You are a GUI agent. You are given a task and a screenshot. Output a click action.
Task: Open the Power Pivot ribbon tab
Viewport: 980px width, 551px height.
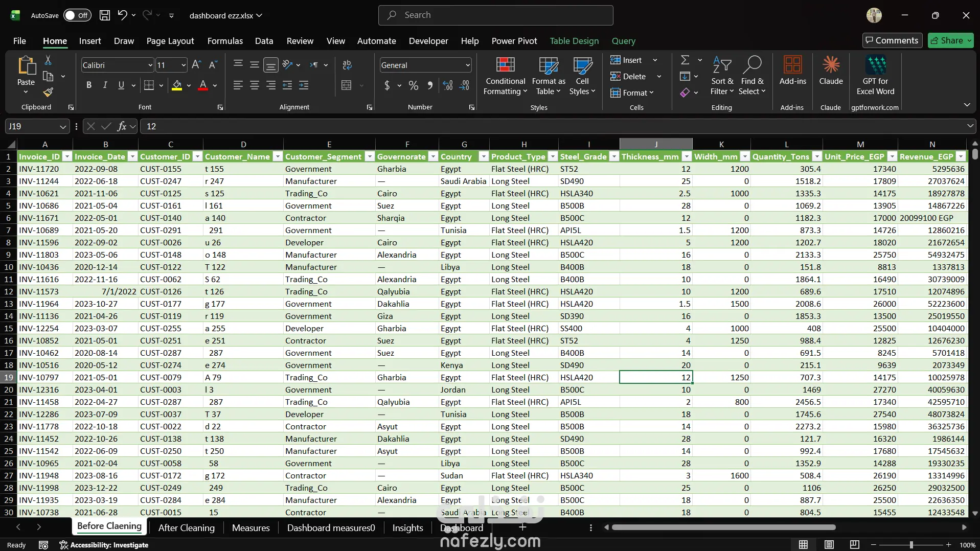pos(514,41)
